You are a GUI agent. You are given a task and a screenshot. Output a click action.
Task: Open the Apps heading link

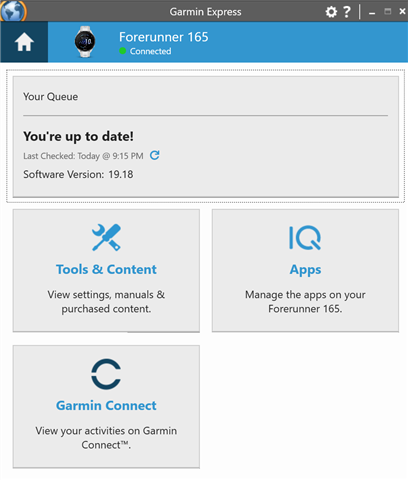point(305,270)
